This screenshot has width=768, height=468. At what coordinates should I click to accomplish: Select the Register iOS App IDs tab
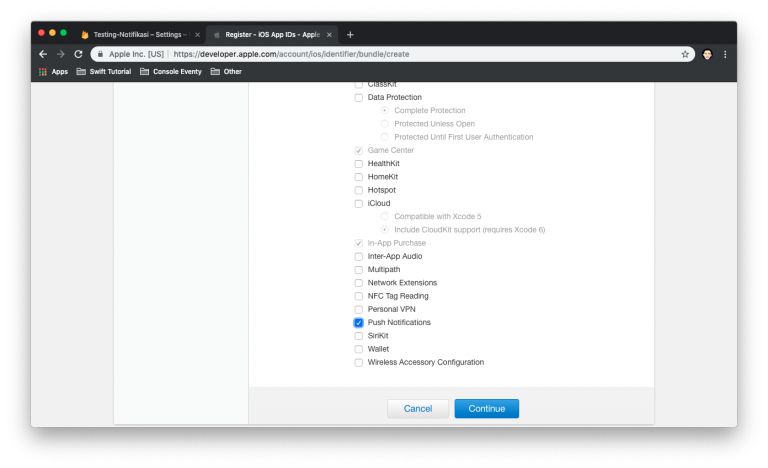click(268, 34)
